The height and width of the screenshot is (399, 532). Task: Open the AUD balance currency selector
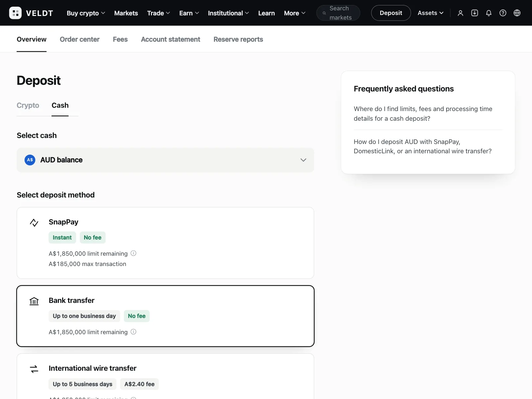pos(165,160)
